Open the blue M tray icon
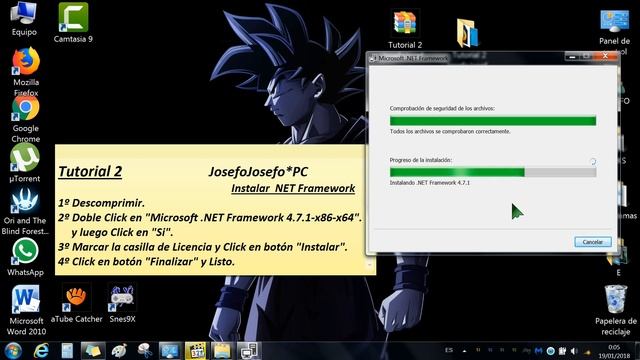This screenshot has width=640, height=360. click(539, 351)
